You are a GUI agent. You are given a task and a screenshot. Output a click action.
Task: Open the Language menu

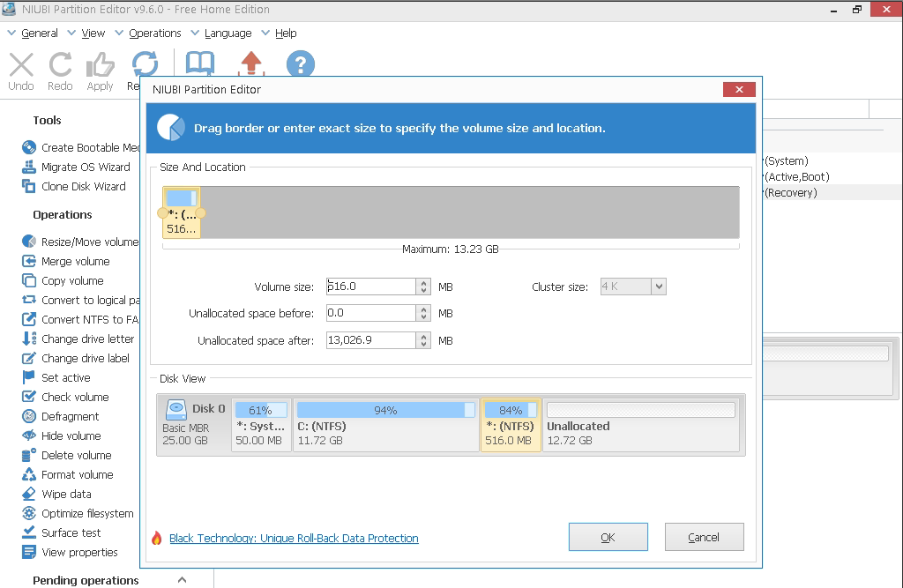[228, 33]
